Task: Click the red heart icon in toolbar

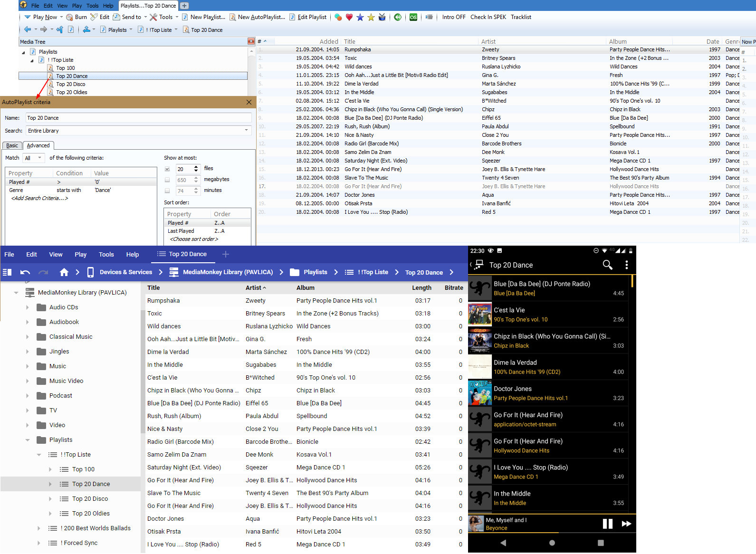Action: pyautogui.click(x=349, y=17)
